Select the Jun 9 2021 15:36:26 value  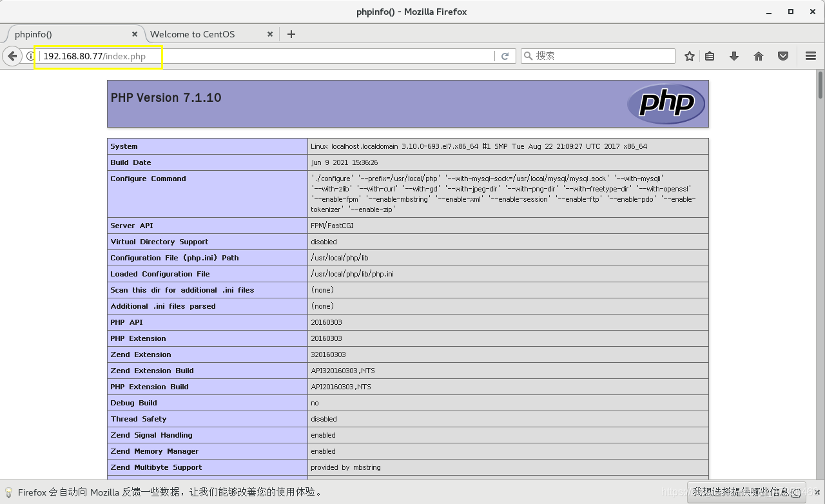(344, 162)
